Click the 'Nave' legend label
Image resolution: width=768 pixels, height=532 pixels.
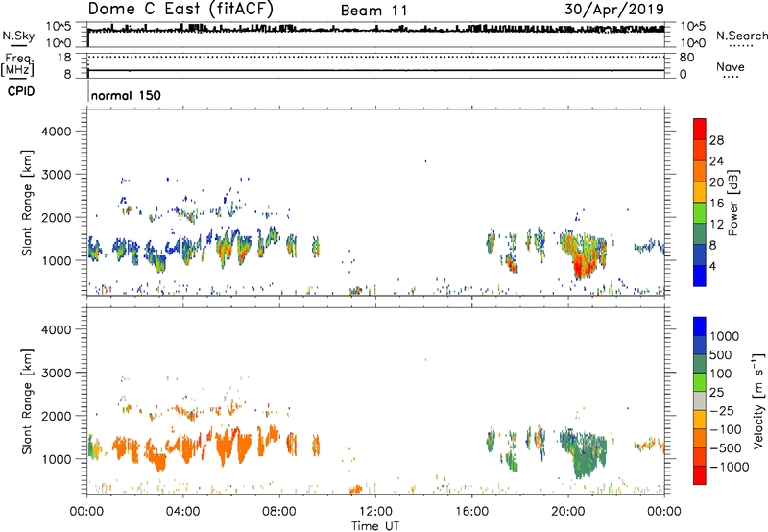[x=730, y=67]
